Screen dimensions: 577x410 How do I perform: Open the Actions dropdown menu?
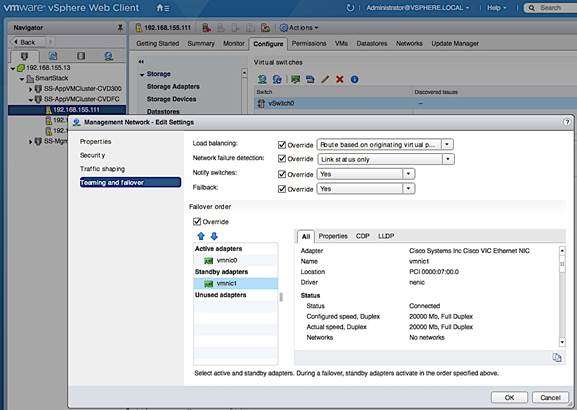(299, 28)
